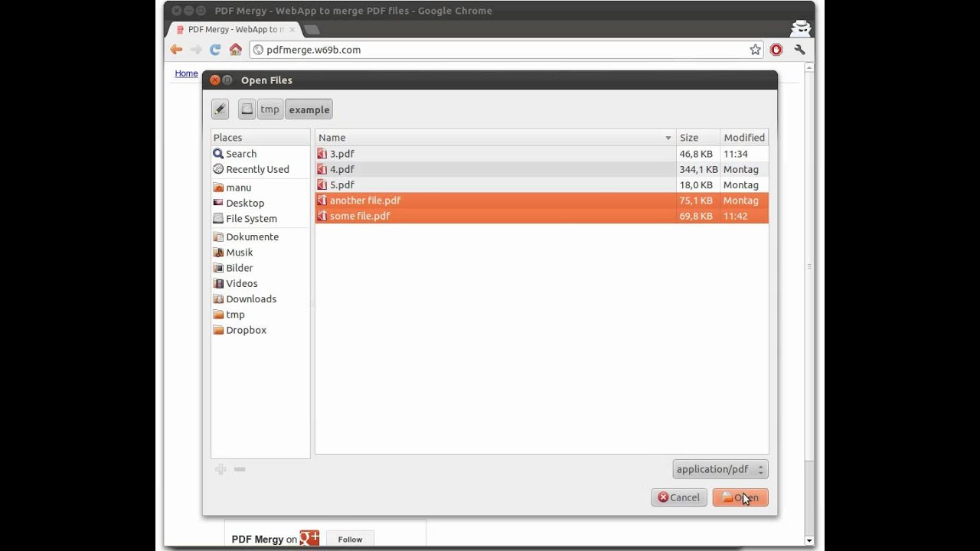The height and width of the screenshot is (551, 980).
Task: Switch to the PDF Mergy tab
Action: click(x=234, y=29)
